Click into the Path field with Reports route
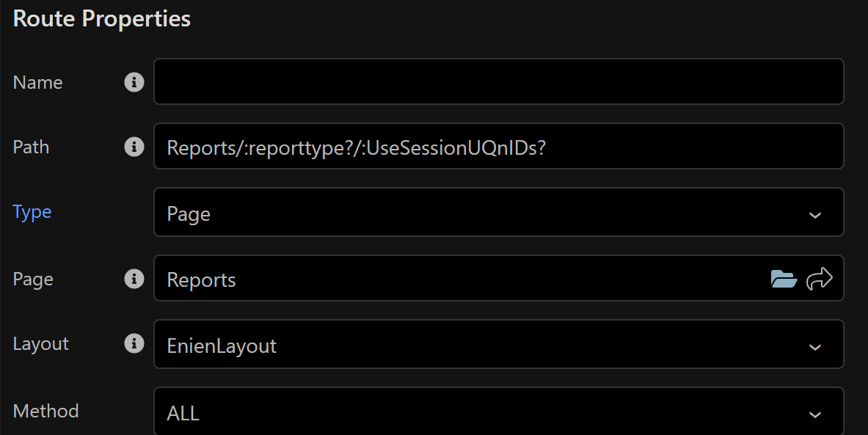The image size is (868, 435). (x=498, y=147)
